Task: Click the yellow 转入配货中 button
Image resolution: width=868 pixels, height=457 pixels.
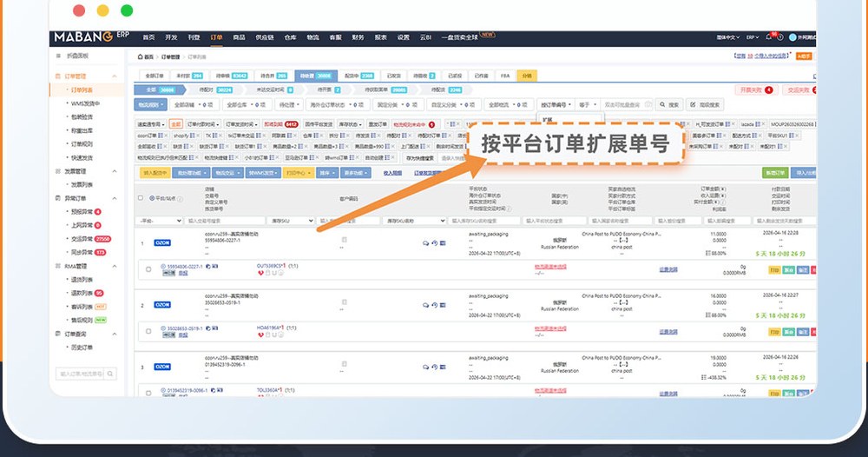Action: pos(155,173)
